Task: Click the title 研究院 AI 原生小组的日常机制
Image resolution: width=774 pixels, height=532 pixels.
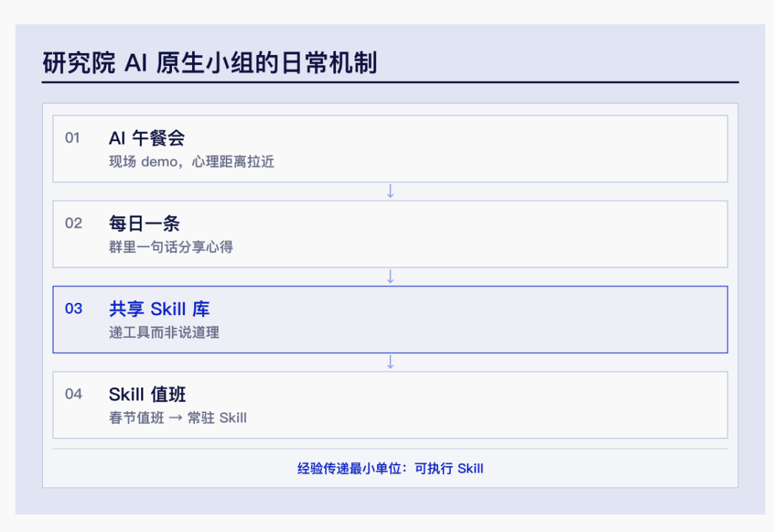Action: coord(210,63)
